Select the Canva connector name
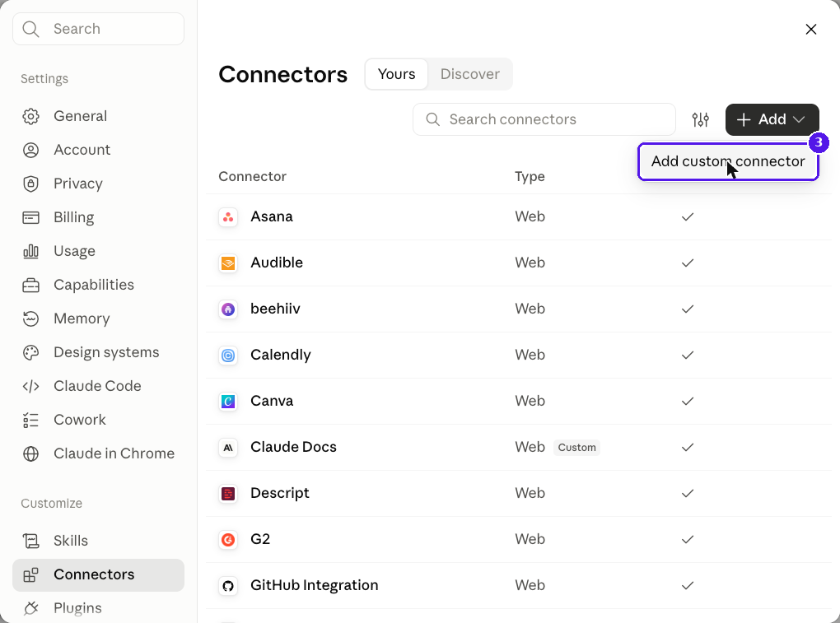 [272, 401]
